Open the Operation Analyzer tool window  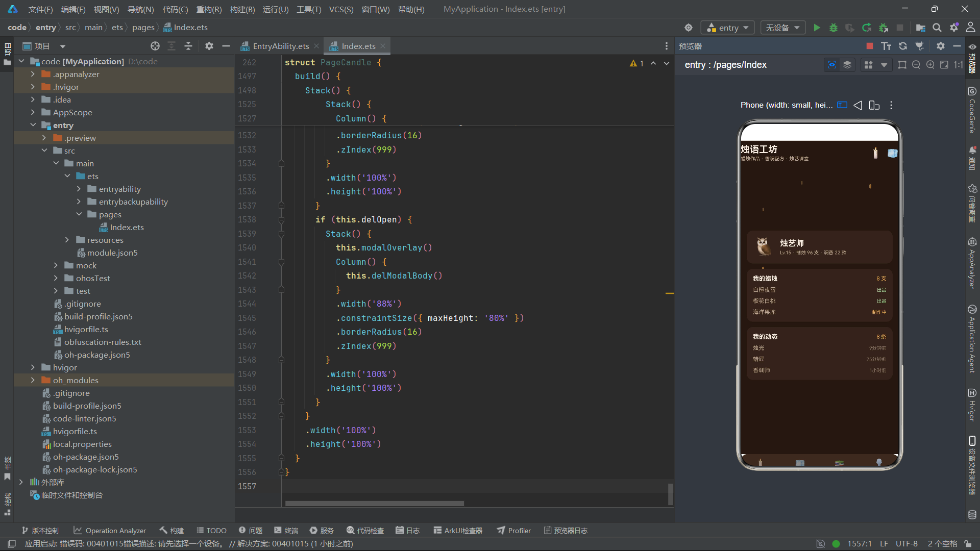click(x=110, y=531)
